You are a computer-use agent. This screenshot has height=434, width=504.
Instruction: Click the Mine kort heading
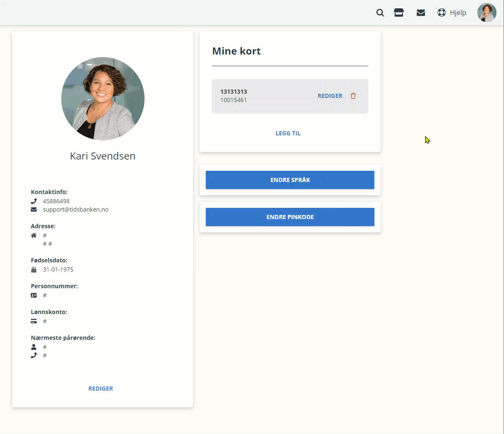pos(236,51)
